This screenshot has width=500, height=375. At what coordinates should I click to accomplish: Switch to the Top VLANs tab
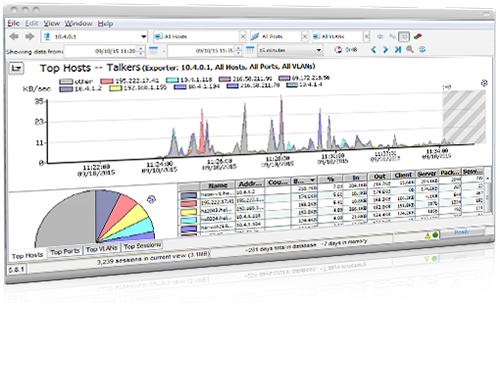101,249
